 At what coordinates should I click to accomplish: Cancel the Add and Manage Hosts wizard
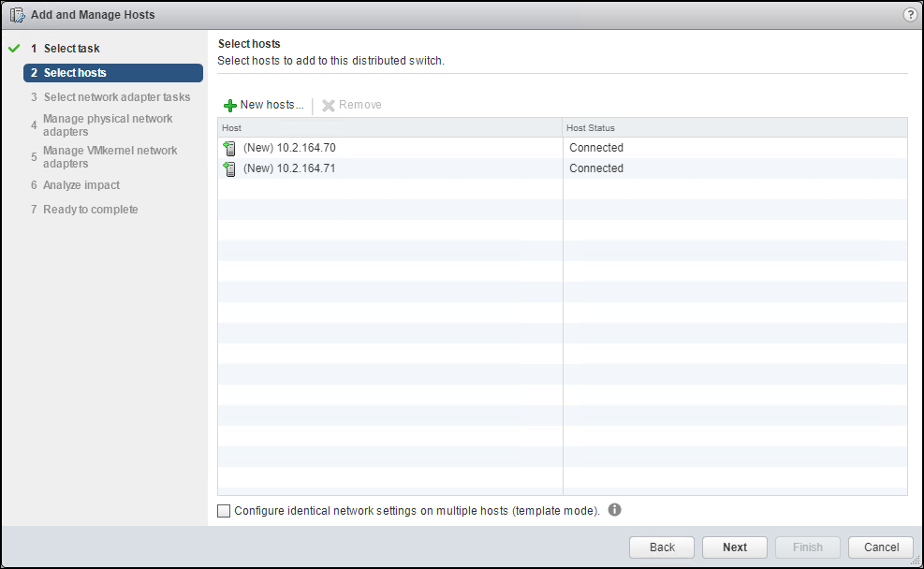[x=880, y=547]
